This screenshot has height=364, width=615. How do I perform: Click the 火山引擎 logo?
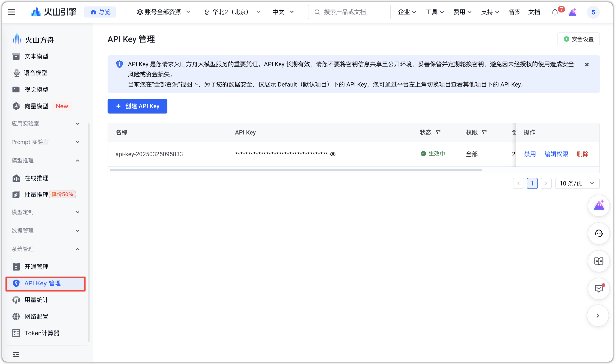[54, 12]
